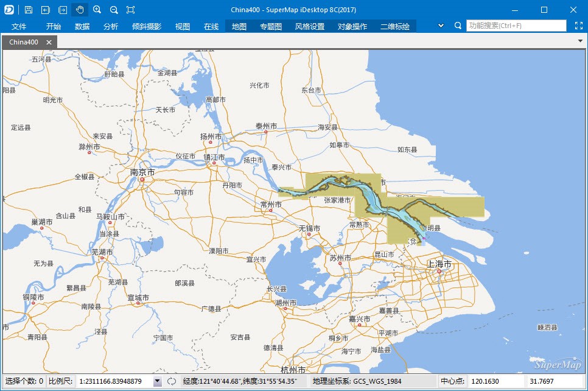Close the China400 map tab

[49, 43]
